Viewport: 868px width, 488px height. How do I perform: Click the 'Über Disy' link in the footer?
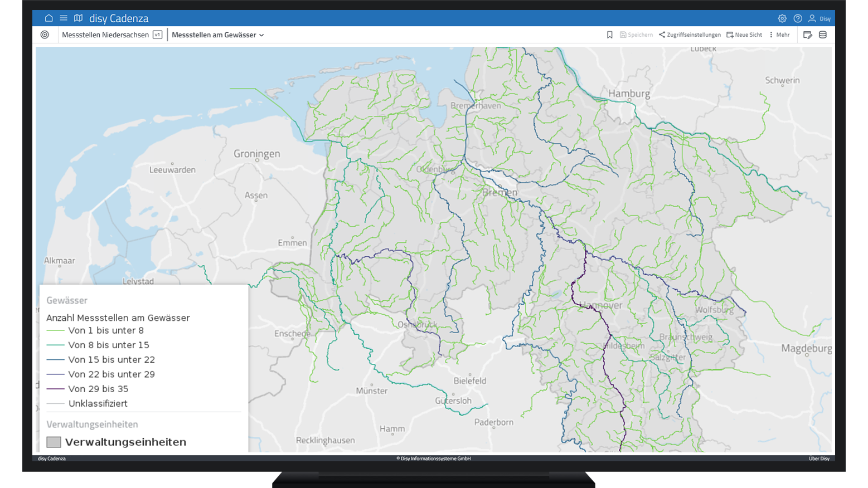pyautogui.click(x=820, y=458)
